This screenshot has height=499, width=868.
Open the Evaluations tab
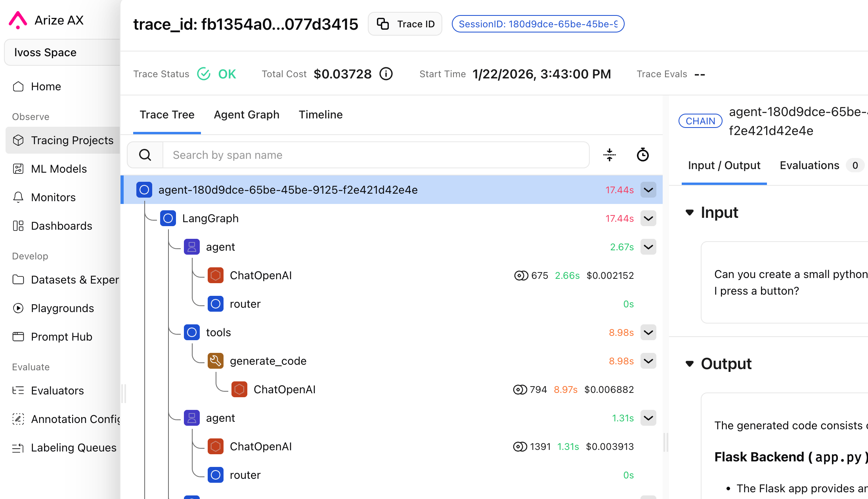(809, 166)
